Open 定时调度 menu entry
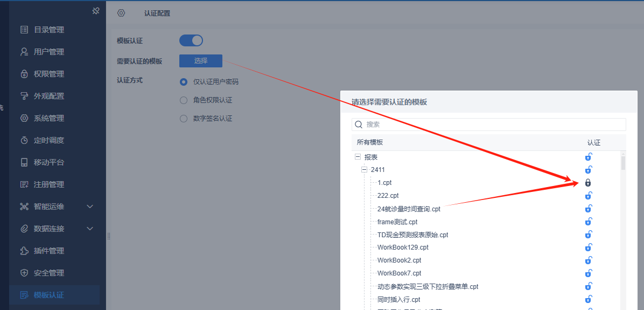This screenshot has height=310, width=644. (x=49, y=141)
